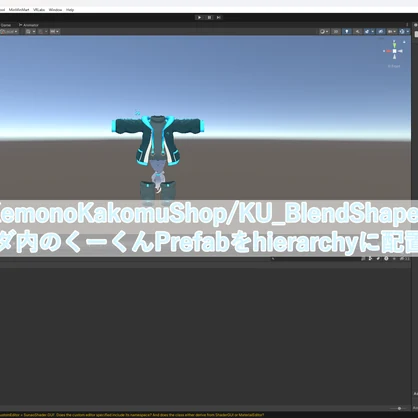
Task: Open the scene effects dropdown arrow
Action: tap(373, 32)
